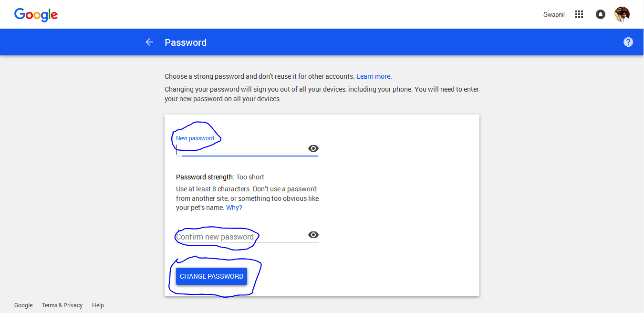Open the Learn more link

click(374, 76)
